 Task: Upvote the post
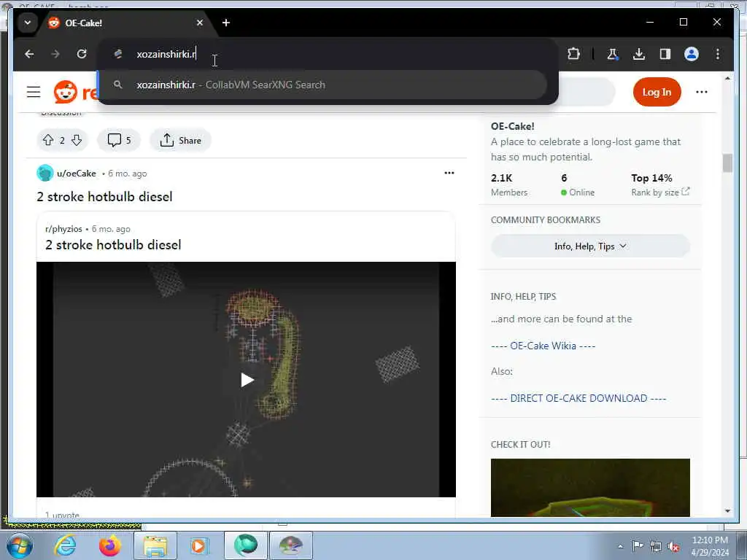tap(48, 140)
